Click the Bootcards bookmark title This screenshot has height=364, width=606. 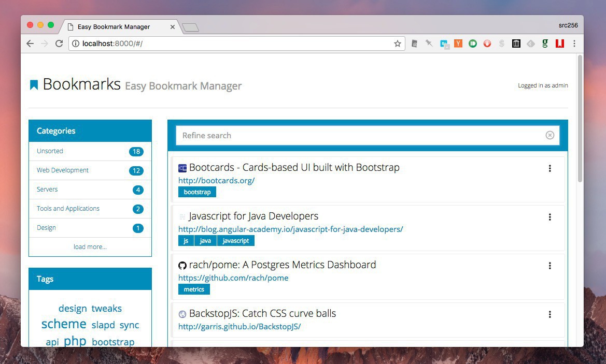point(294,167)
